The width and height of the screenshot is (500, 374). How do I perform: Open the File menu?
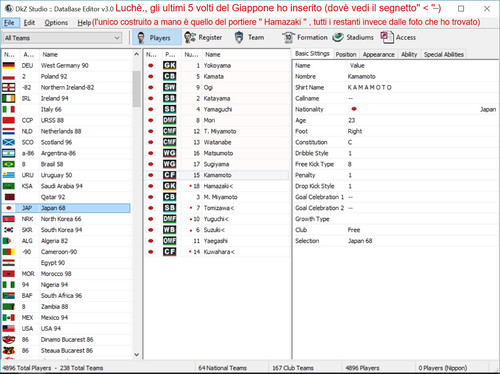click(x=9, y=23)
